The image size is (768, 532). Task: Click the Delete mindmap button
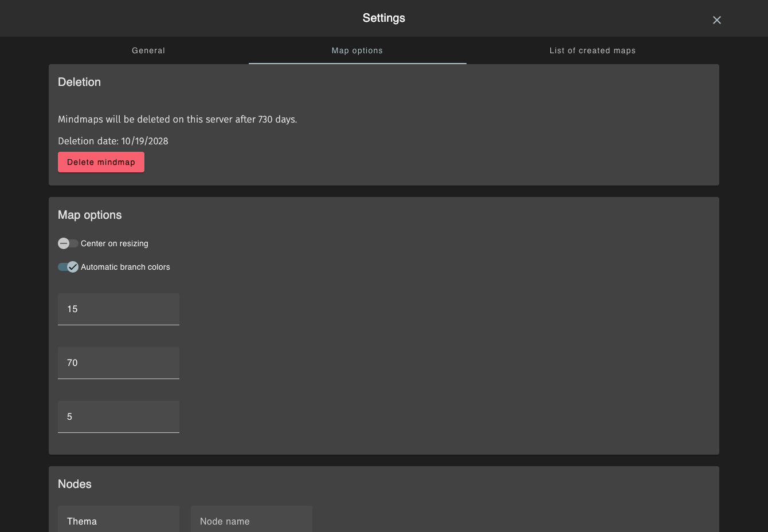(x=101, y=162)
